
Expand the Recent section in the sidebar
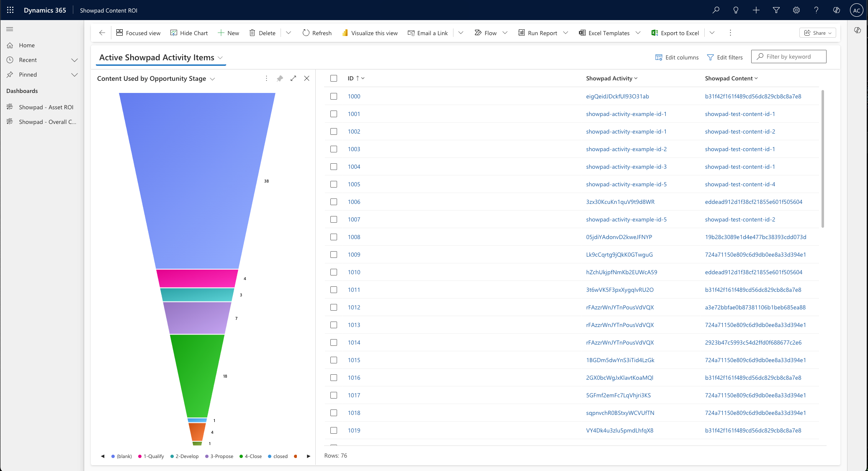click(75, 60)
